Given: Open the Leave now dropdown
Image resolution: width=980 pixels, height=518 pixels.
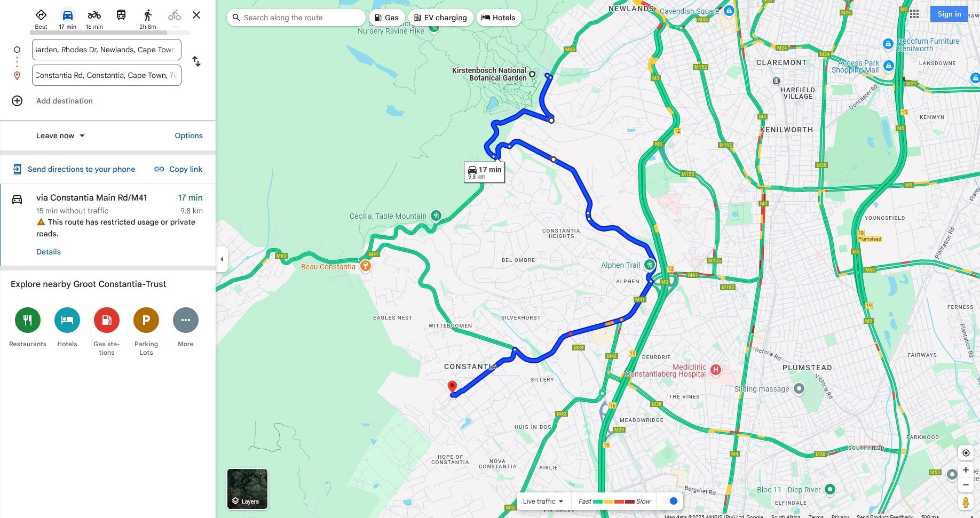Looking at the screenshot, I should pos(60,136).
